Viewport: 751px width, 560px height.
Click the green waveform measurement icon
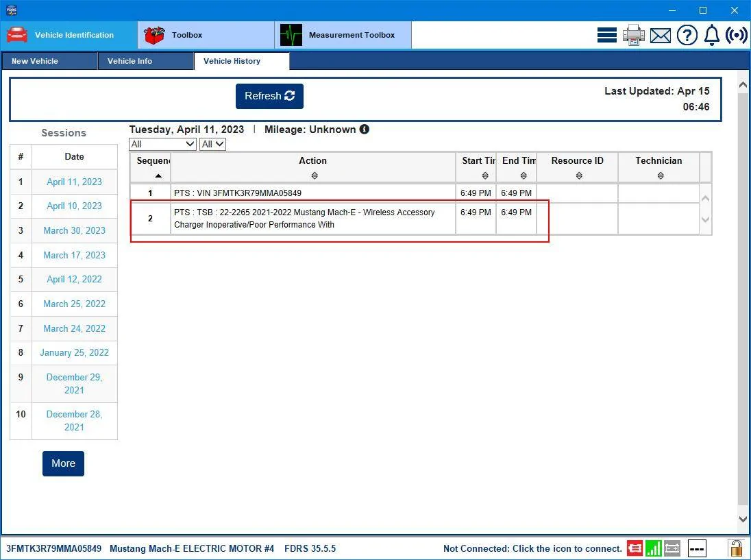point(291,35)
